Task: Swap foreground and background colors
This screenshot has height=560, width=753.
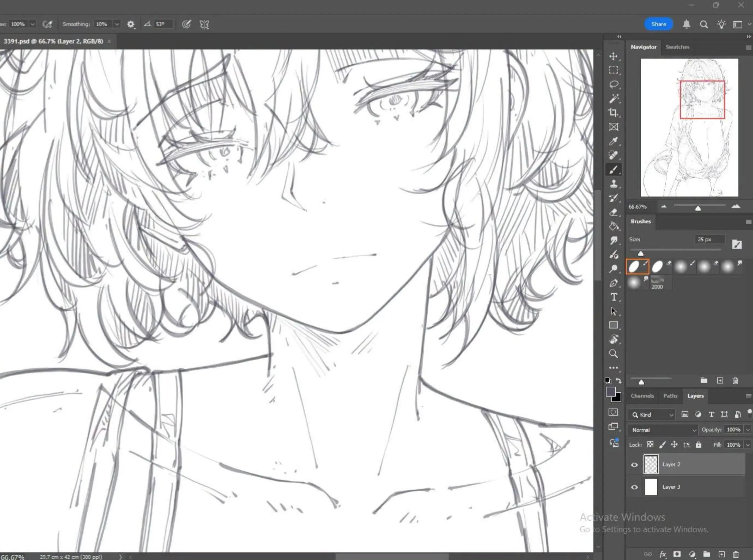Action: tap(618, 381)
